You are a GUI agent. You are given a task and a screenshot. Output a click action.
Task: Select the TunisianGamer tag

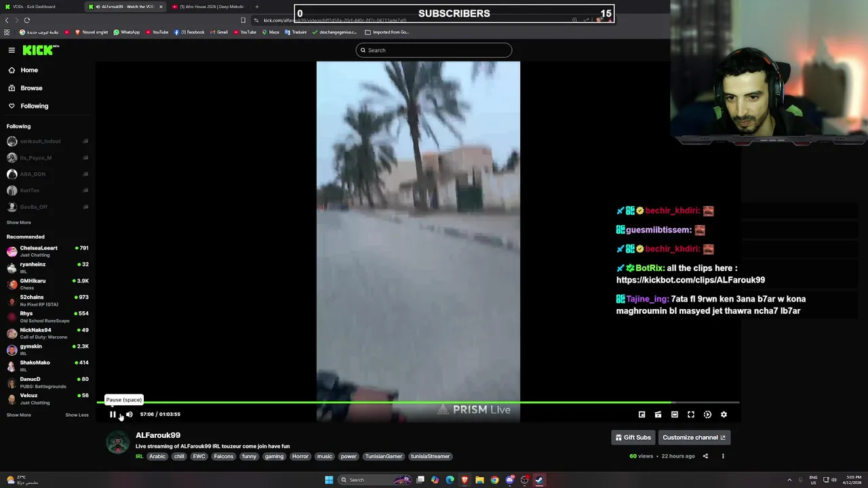coord(384,456)
